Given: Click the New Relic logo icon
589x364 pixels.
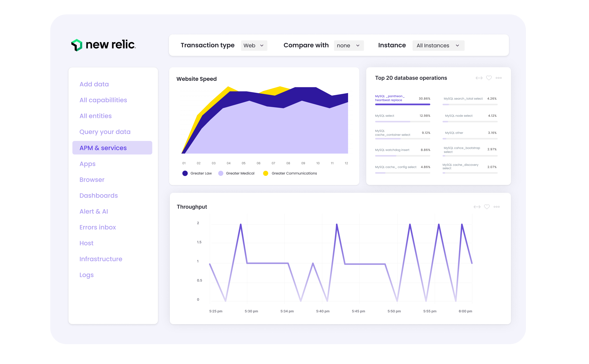Looking at the screenshot, I should coord(77,45).
